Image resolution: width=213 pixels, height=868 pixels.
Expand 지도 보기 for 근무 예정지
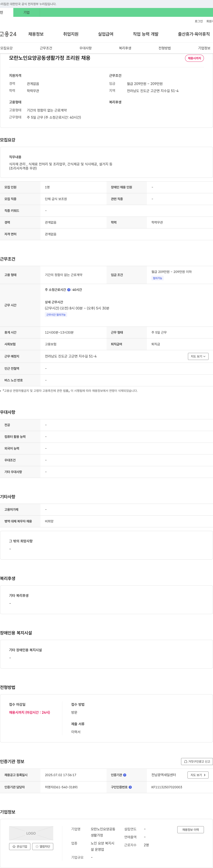(198, 356)
